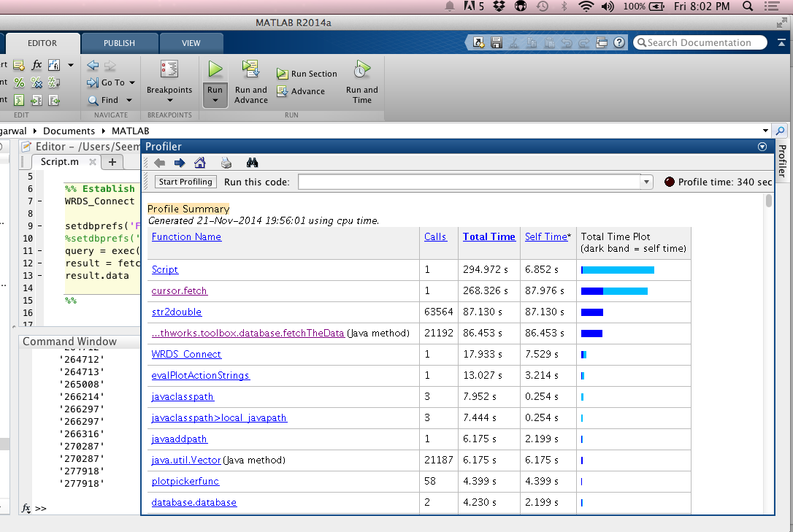The width and height of the screenshot is (793, 532).
Task: Click the binoculars find icon in Profiler
Action: [252, 163]
